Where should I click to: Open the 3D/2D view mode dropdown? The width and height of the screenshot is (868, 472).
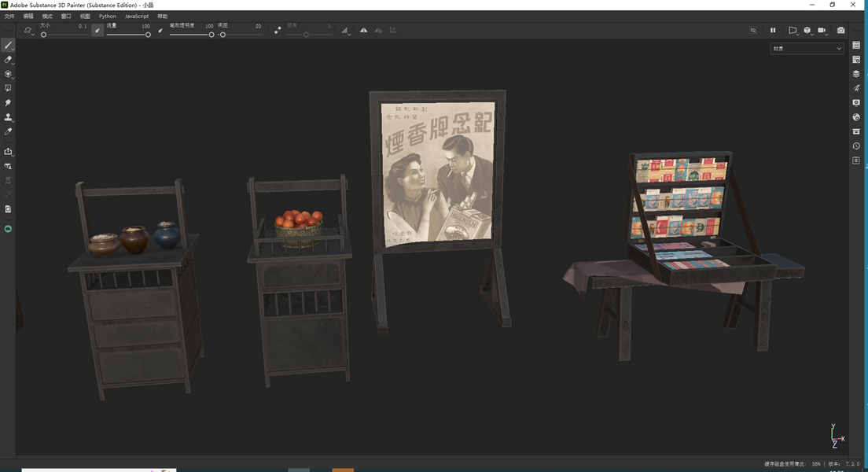(x=807, y=31)
